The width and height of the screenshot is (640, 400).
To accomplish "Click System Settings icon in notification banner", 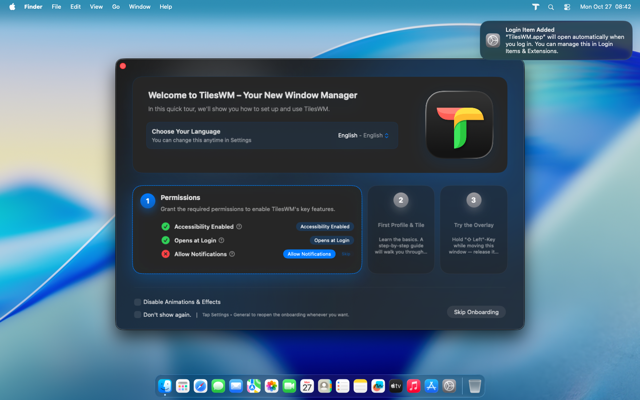I will [493, 40].
